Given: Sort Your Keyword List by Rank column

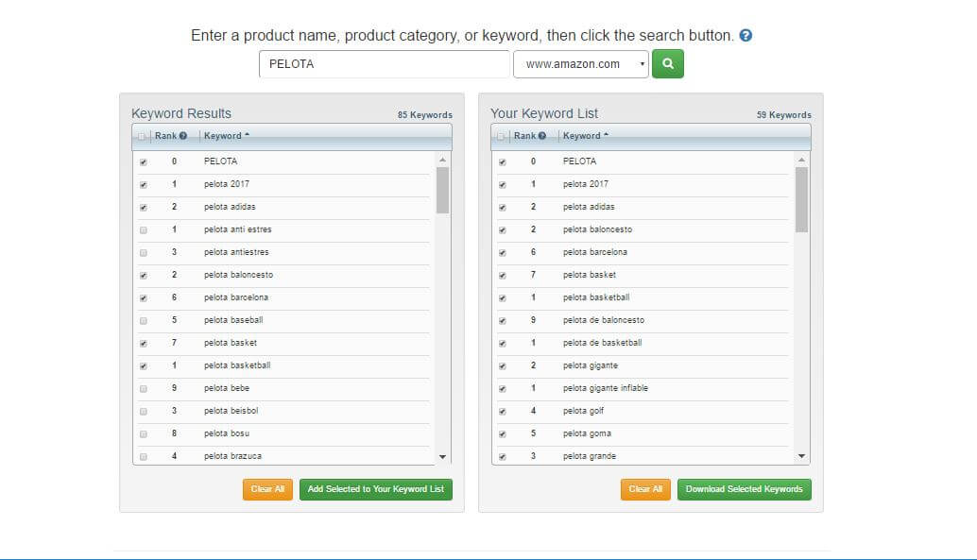Looking at the screenshot, I should pyautogui.click(x=524, y=136).
